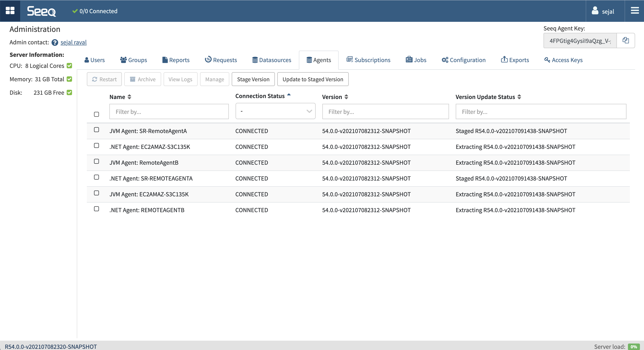Viewport: 644px width, 350px height.
Task: Open the hamburger menu
Action: coord(634,11)
